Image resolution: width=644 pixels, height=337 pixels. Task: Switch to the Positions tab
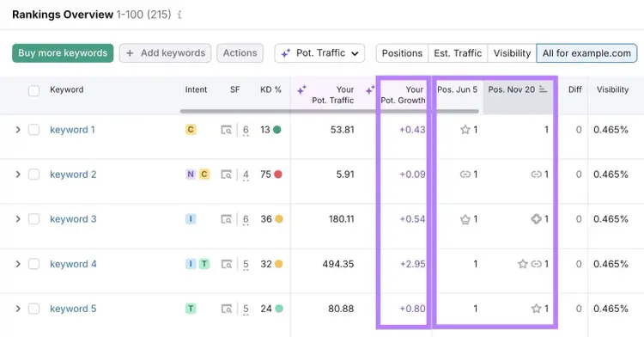click(x=402, y=53)
